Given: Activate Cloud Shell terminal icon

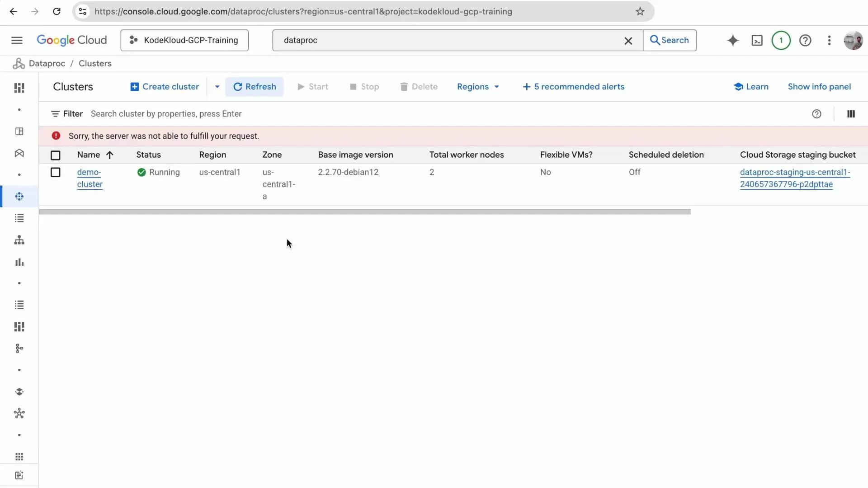Looking at the screenshot, I should [x=757, y=40].
